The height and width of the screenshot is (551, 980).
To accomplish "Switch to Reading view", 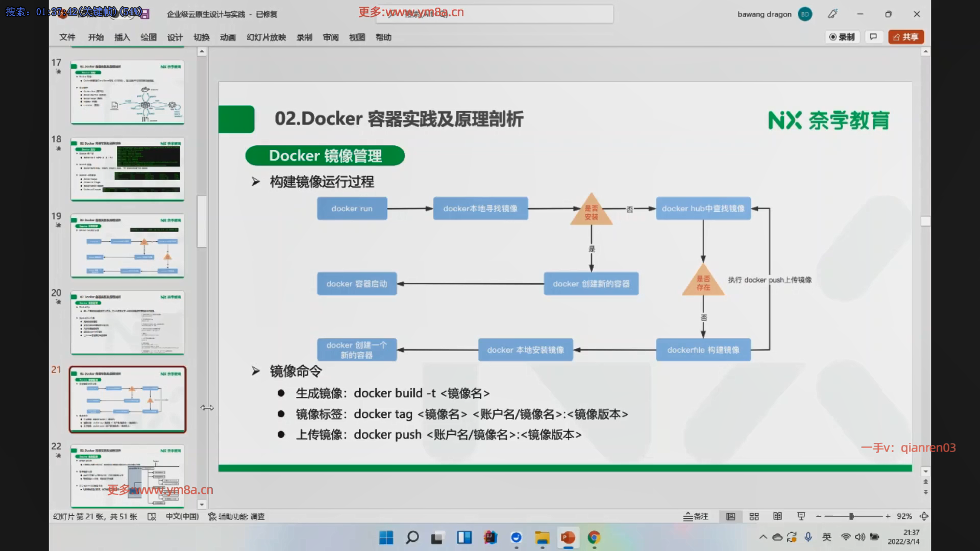I will tap(777, 516).
